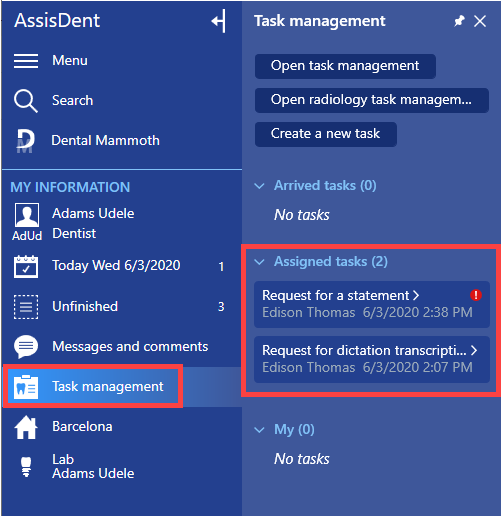This screenshot has height=516, width=501.
Task: Collapse the Arrived tasks section
Action: pyautogui.click(x=259, y=186)
